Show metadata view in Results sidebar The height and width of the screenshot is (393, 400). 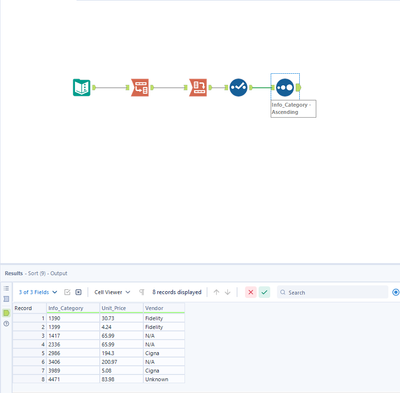coord(6,299)
